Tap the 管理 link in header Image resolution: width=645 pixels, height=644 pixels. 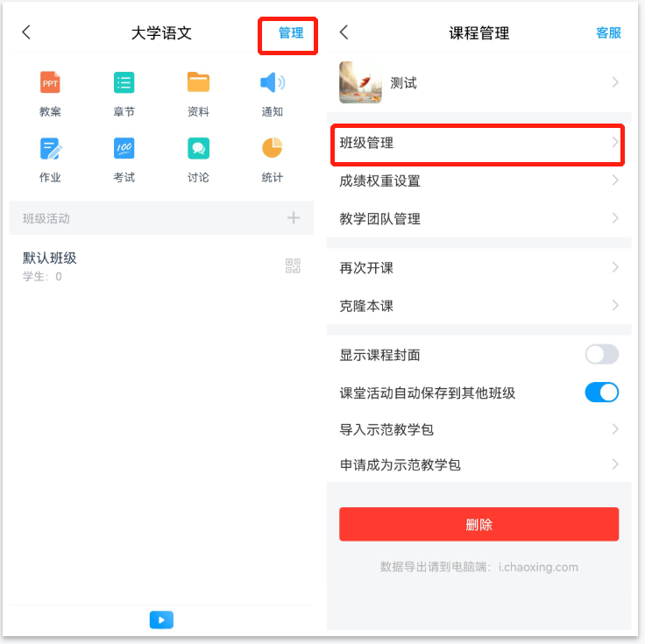291,33
